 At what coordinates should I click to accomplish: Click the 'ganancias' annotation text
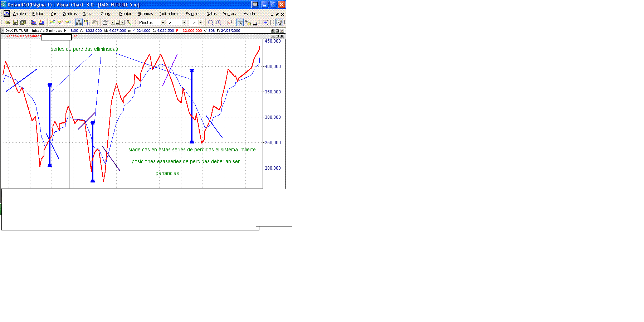[x=167, y=173]
